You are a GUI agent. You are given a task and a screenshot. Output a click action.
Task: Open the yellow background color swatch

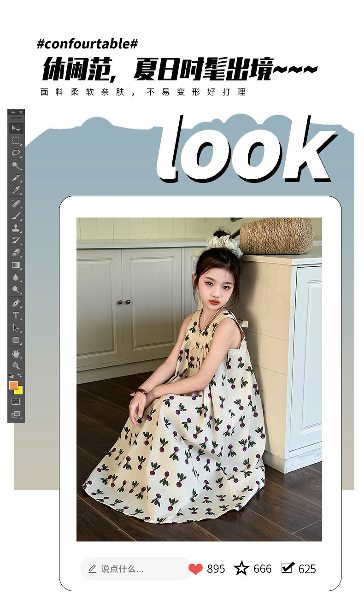click(x=20, y=391)
